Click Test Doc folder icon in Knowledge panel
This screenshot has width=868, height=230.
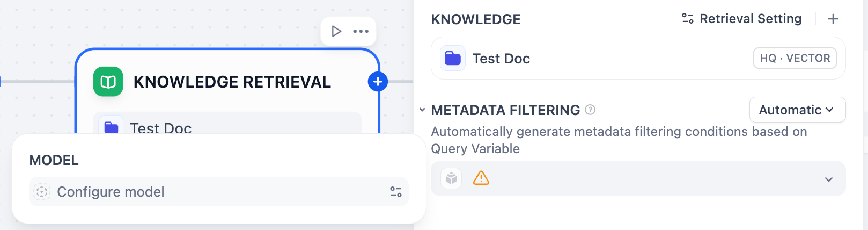click(x=453, y=58)
